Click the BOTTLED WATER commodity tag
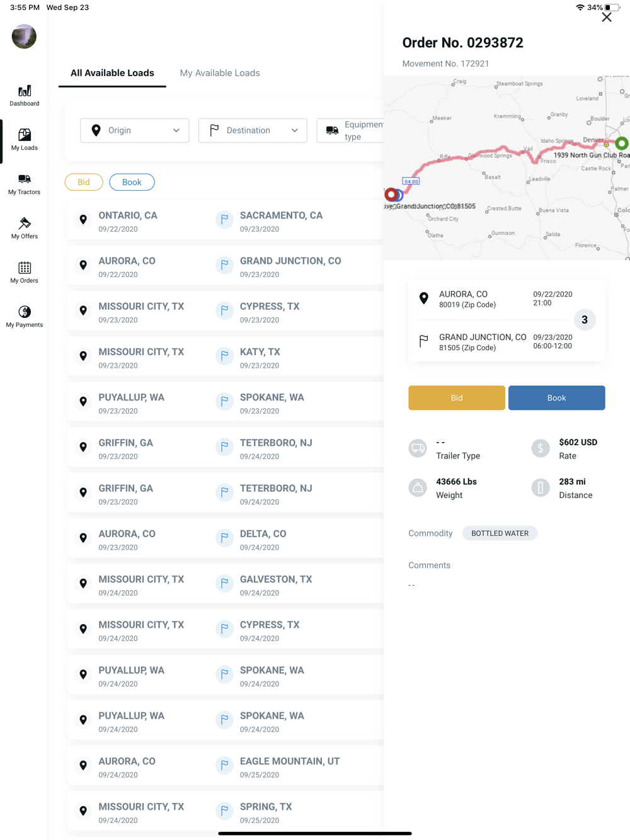The image size is (630, 840). click(x=500, y=533)
